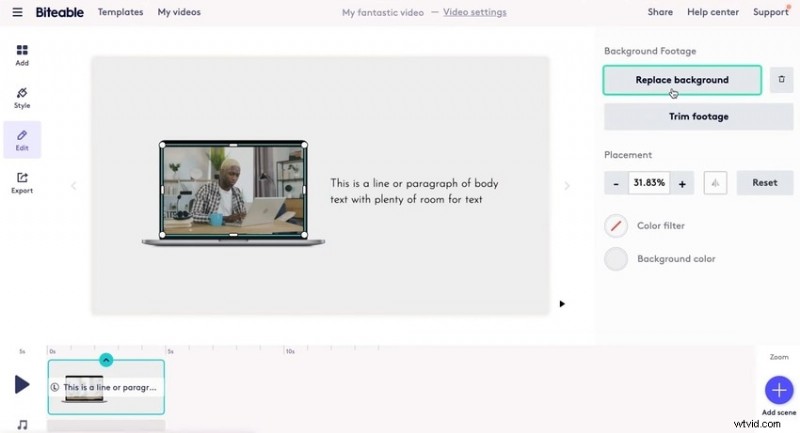This screenshot has height=433, width=800.
Task: Open the Help center
Action: pos(713,12)
